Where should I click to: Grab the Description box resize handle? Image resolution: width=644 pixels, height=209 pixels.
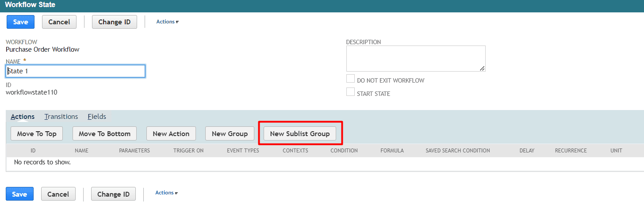click(x=482, y=68)
